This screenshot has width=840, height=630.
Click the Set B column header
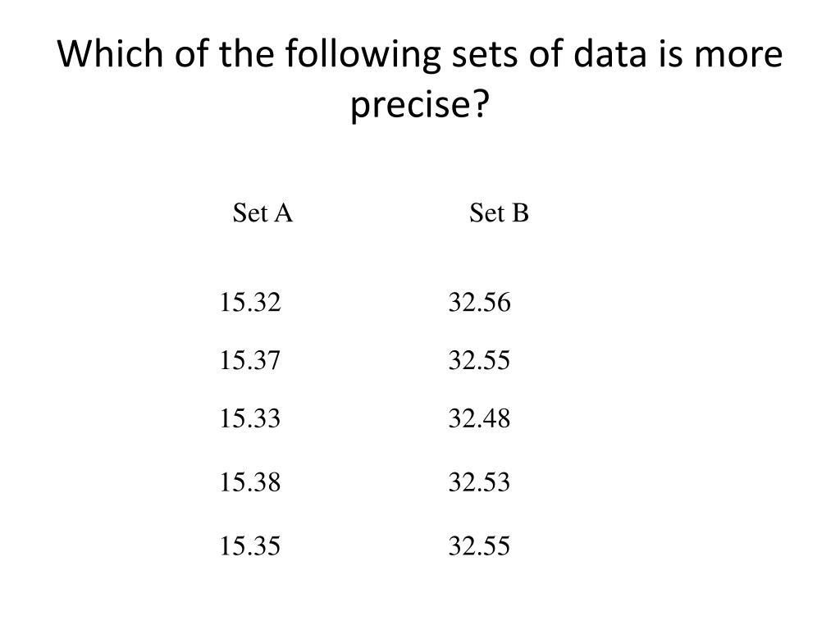point(499,214)
